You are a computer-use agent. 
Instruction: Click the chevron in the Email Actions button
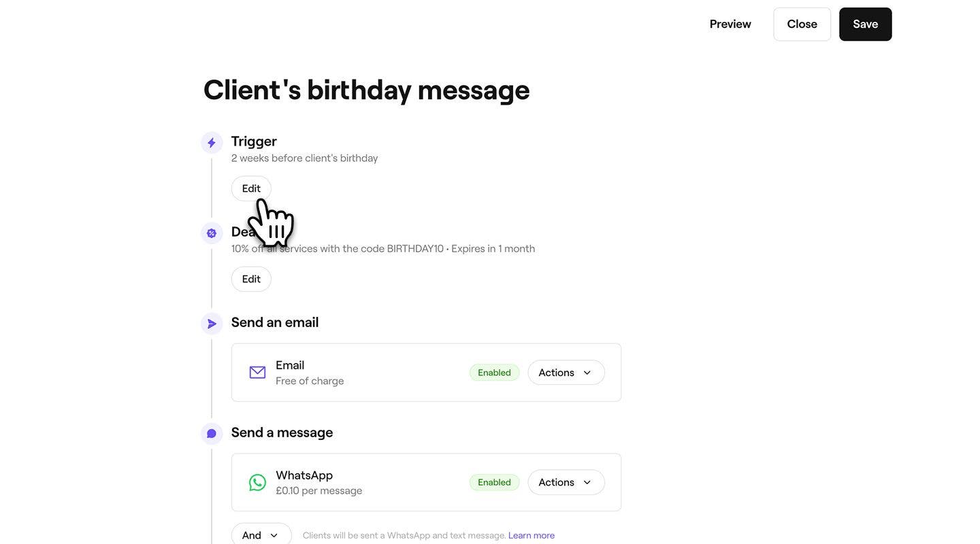tap(587, 373)
